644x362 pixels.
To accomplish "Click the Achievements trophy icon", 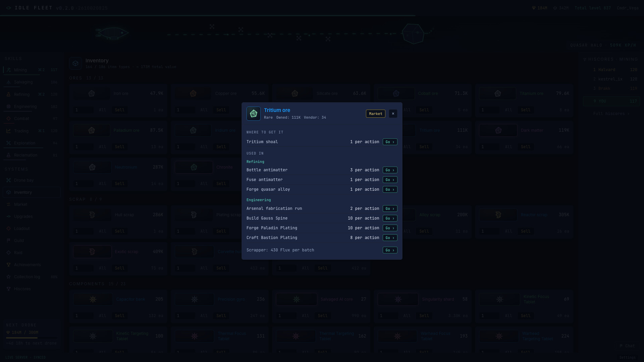I will pos(9,265).
